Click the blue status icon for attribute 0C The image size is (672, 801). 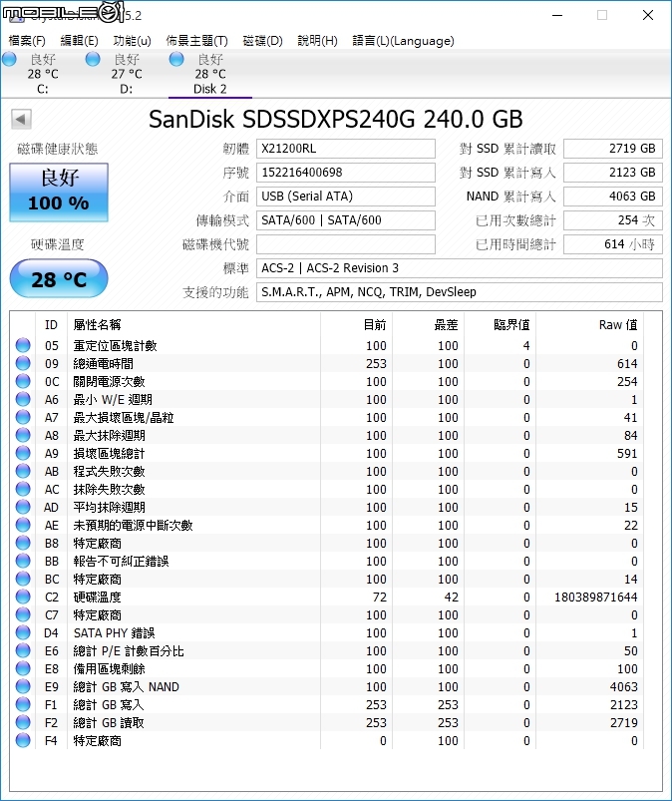tap(23, 381)
